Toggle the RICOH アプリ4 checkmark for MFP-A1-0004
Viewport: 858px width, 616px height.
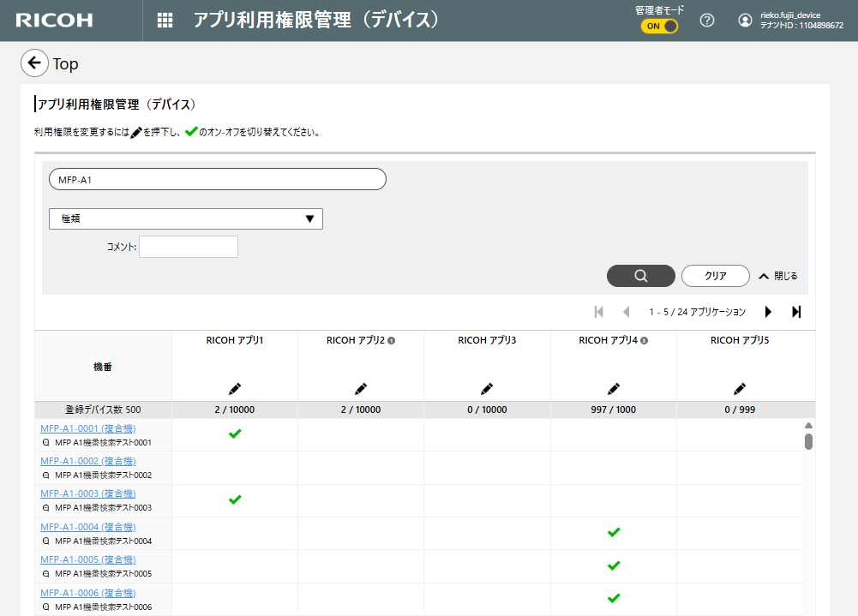tap(613, 533)
